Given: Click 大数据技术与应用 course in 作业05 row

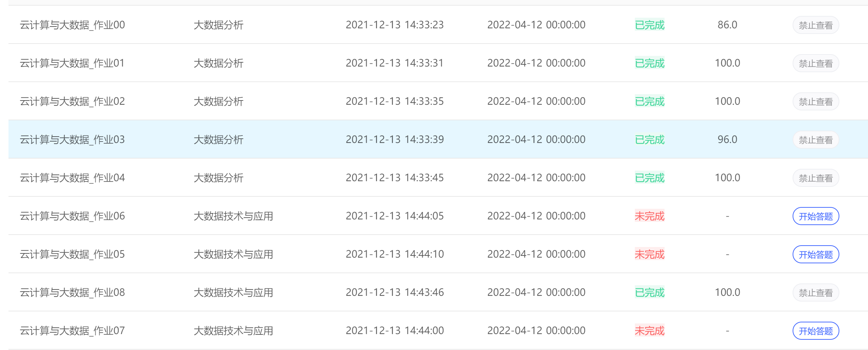Looking at the screenshot, I should coord(233,254).
